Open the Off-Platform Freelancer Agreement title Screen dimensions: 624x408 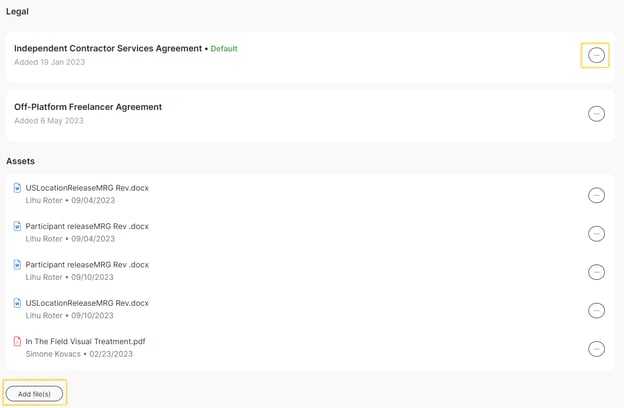pyautogui.click(x=88, y=107)
